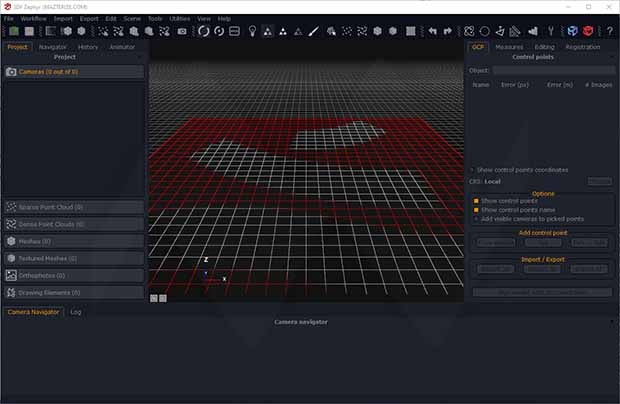Expand the Sparse Point Cloud (0) section
Image resolution: width=620 pixels, height=404 pixels.
point(74,207)
